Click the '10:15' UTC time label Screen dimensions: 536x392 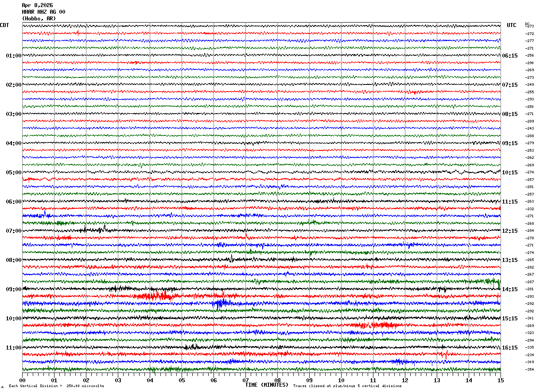pos(510,173)
